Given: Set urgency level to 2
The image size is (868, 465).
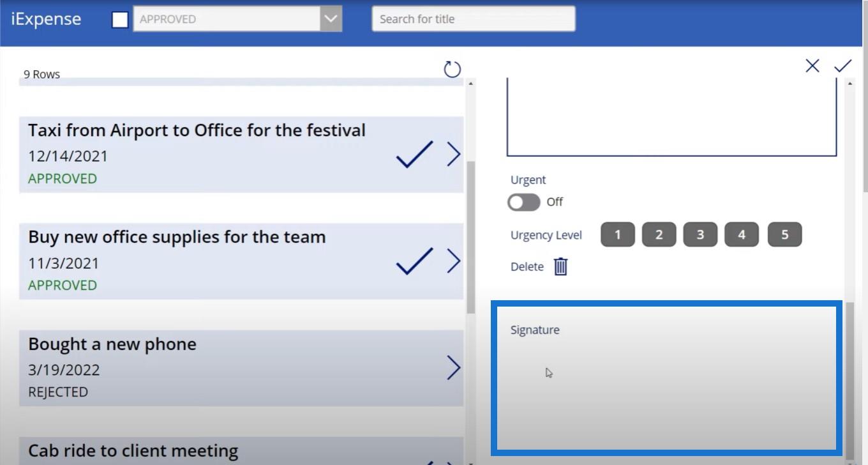Looking at the screenshot, I should point(659,234).
